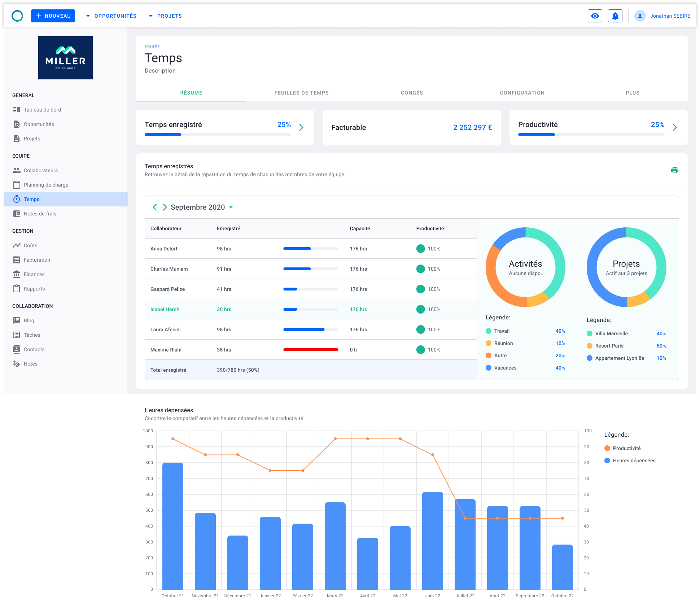Screen dimensions: 700x607
Task: Select the Isabelle Hersti row link
Action: pos(165,309)
